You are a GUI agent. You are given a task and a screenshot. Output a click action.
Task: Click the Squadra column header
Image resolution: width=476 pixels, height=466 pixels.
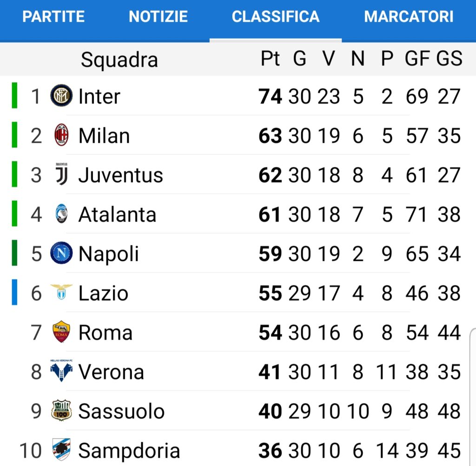click(x=119, y=60)
